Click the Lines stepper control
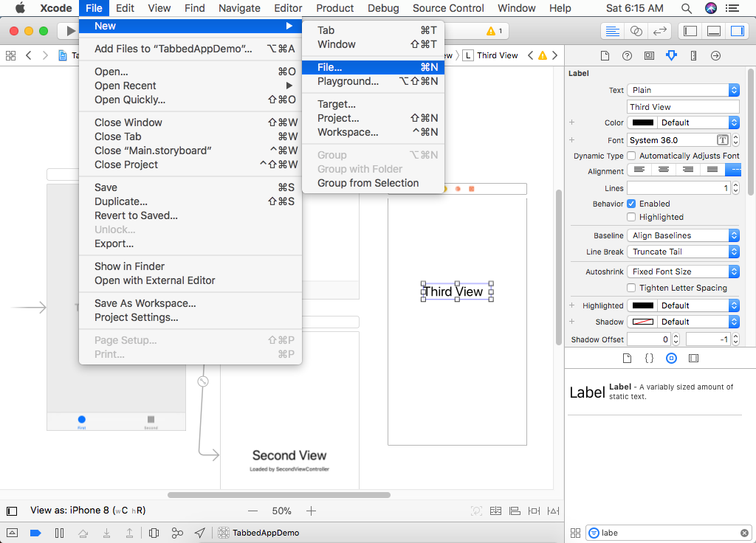This screenshot has width=756, height=543. [735, 188]
